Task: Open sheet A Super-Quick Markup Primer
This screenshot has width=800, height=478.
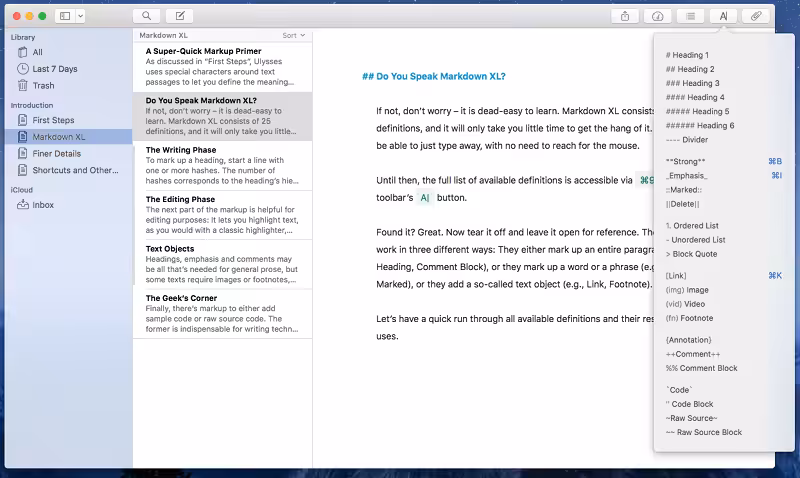Action: click(222, 67)
